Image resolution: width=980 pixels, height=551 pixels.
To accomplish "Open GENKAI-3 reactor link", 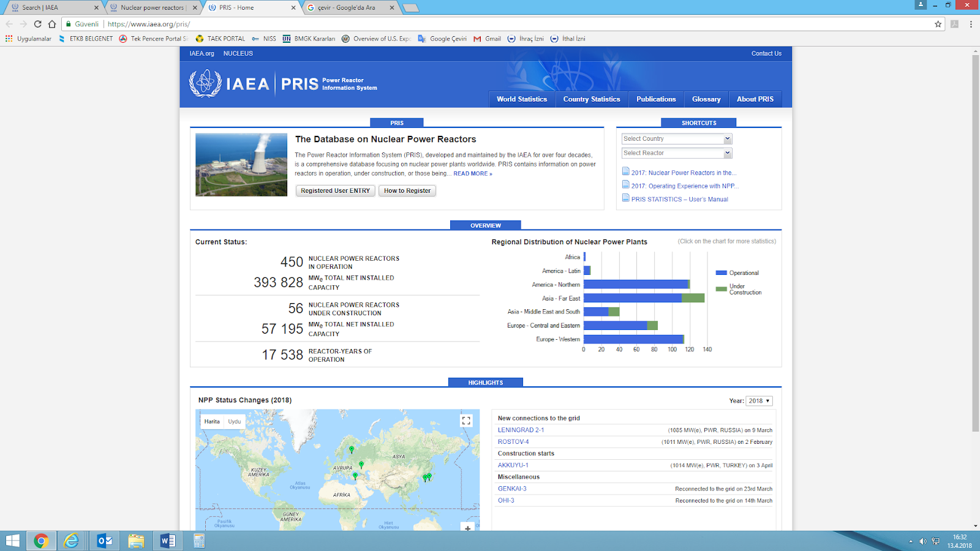I will (x=512, y=489).
